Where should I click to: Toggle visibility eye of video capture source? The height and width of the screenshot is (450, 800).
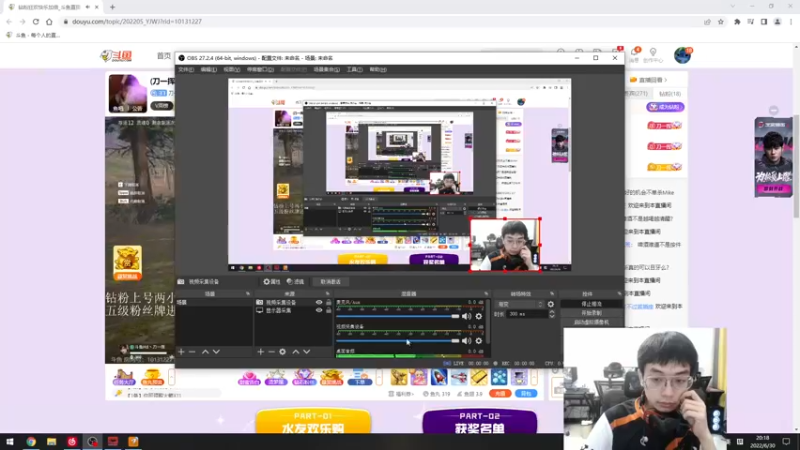pos(319,303)
